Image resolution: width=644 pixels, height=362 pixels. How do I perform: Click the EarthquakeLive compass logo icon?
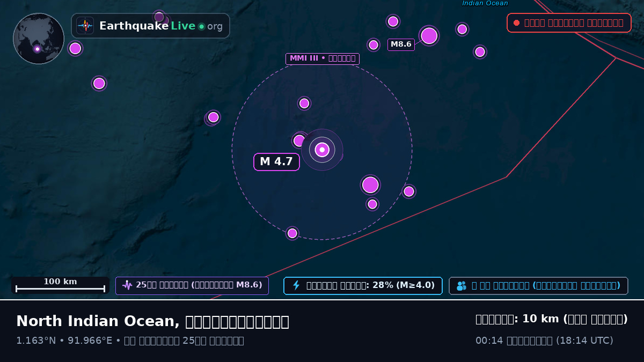click(x=85, y=26)
